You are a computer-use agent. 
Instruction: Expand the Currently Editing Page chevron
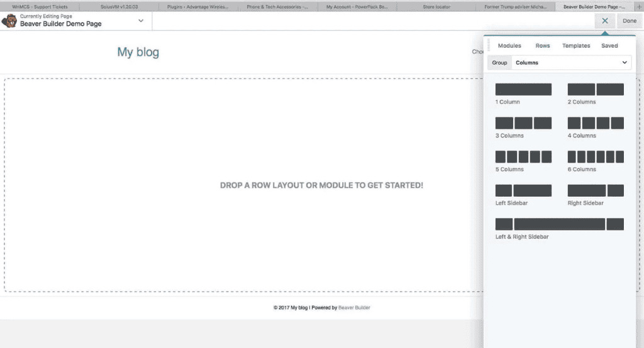140,21
